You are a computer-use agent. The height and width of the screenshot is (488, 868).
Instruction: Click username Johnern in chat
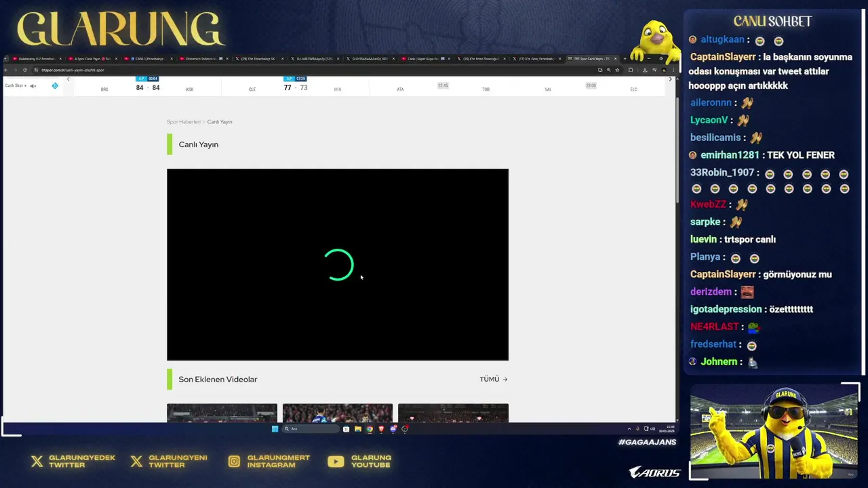[719, 362]
